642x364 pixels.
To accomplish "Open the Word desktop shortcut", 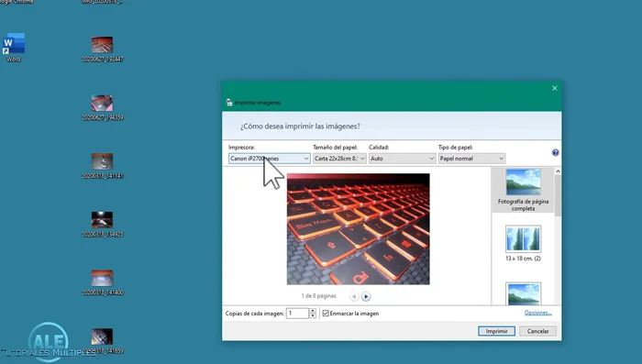I will [14, 47].
